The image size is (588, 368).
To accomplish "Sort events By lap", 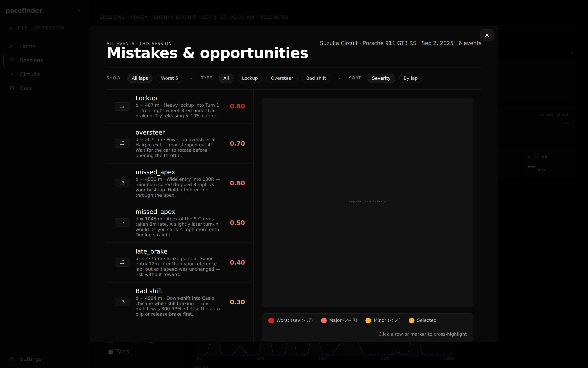I will pos(410,78).
